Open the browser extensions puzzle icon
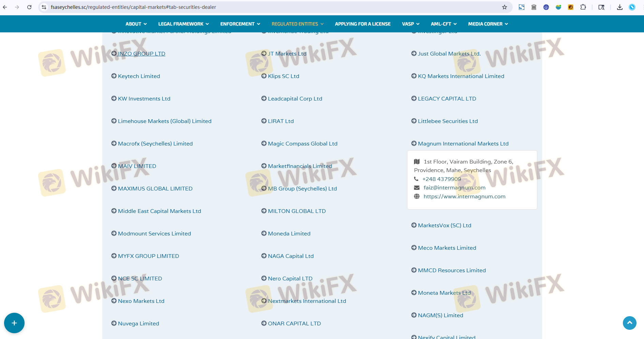Image resolution: width=644 pixels, height=339 pixels. click(583, 7)
